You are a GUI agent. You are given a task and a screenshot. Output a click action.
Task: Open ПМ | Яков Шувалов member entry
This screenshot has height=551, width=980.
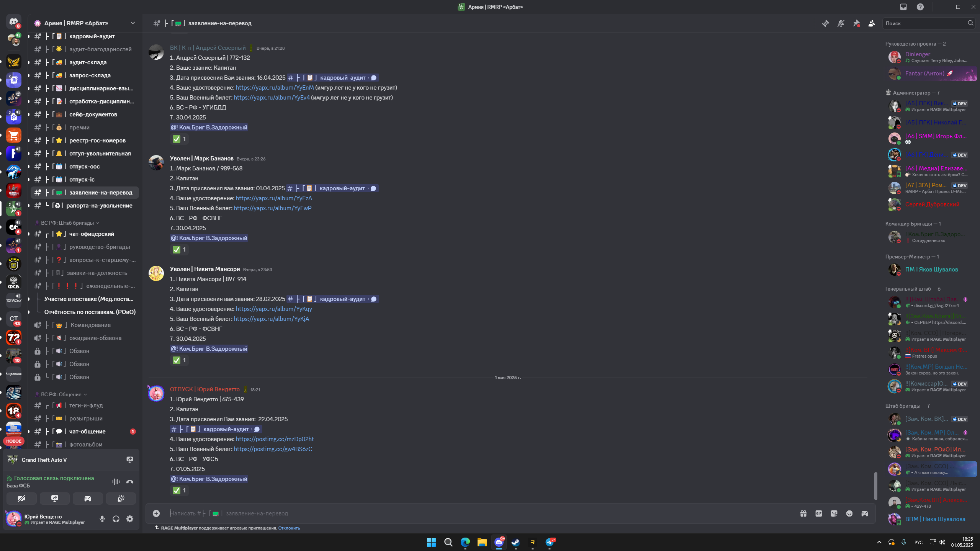tap(931, 270)
